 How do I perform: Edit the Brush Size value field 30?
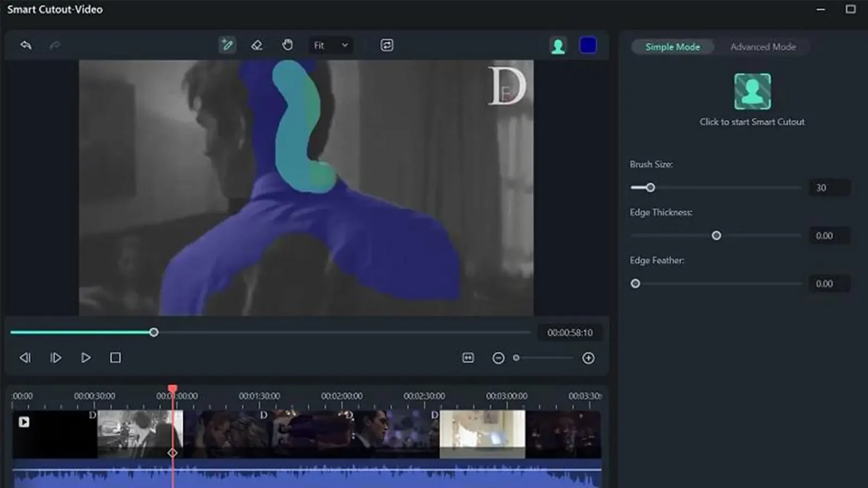pyautogui.click(x=829, y=188)
